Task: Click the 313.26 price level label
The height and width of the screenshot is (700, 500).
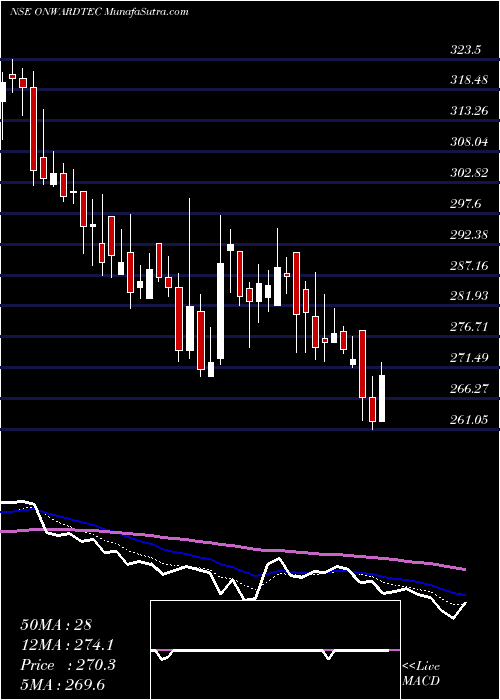Action: (468, 111)
